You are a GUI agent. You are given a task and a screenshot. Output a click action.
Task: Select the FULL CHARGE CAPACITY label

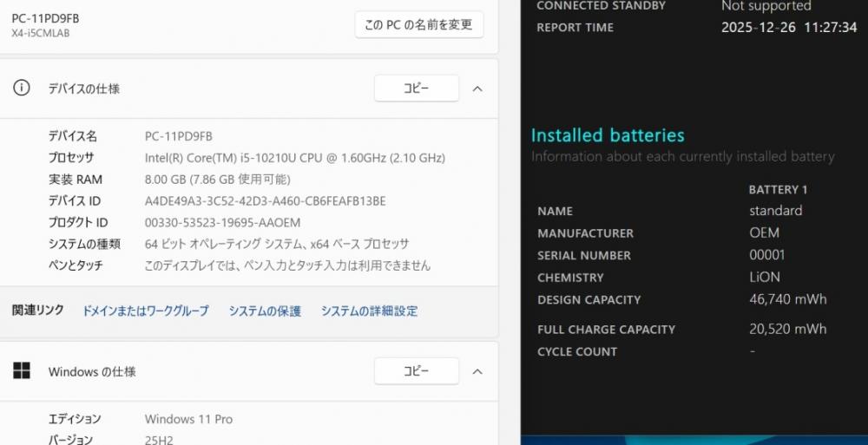point(606,330)
